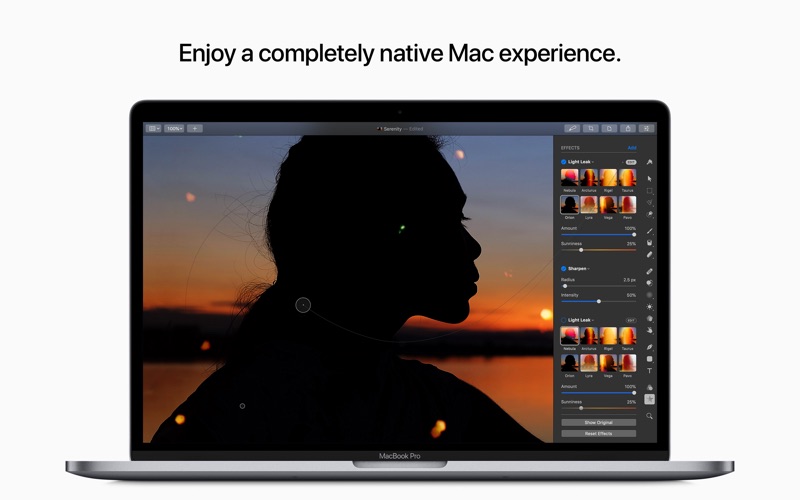The width and height of the screenshot is (800, 500).
Task: Click the Share icon in the top toolbar
Action: coord(628,129)
